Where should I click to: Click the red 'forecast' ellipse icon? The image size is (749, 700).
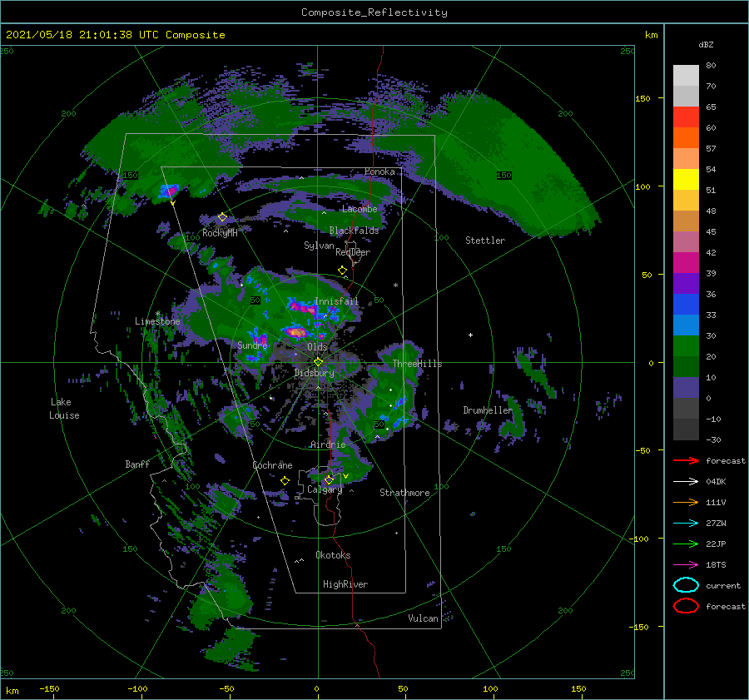(x=686, y=606)
